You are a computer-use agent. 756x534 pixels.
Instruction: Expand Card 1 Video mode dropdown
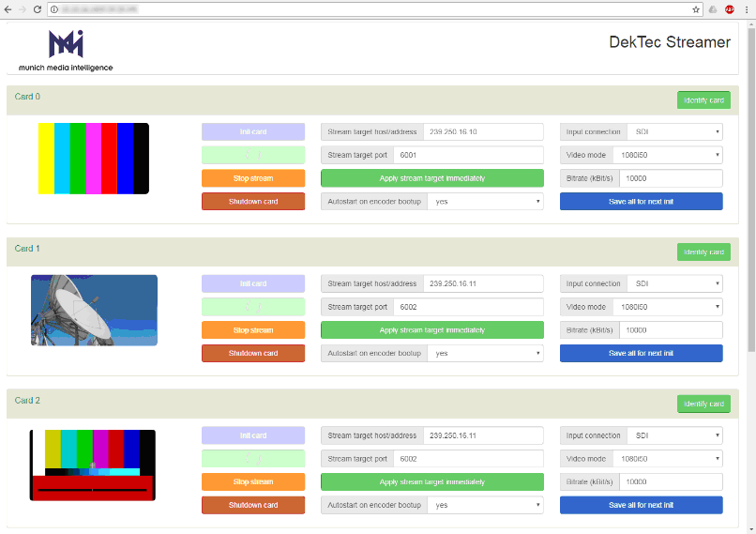[667, 307]
